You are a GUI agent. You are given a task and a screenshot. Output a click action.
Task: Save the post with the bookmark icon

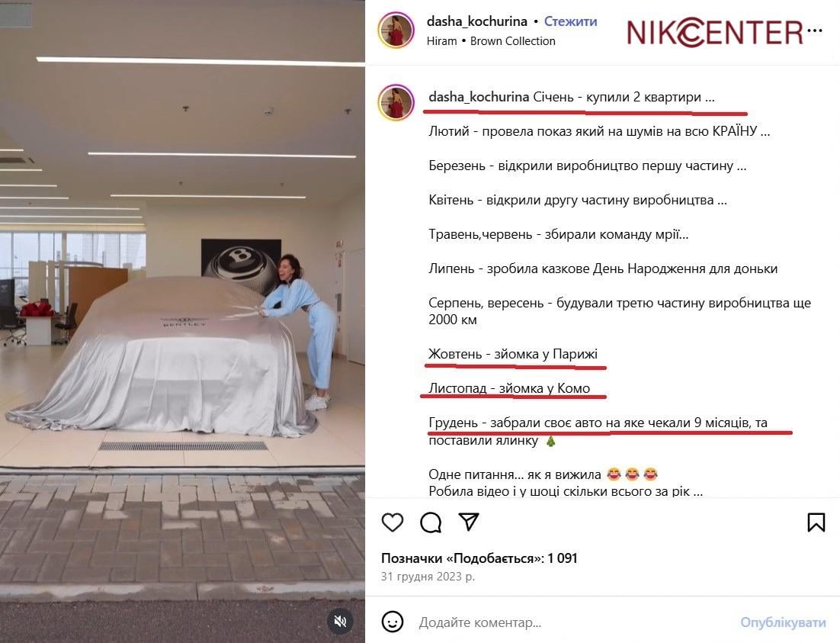(x=816, y=522)
